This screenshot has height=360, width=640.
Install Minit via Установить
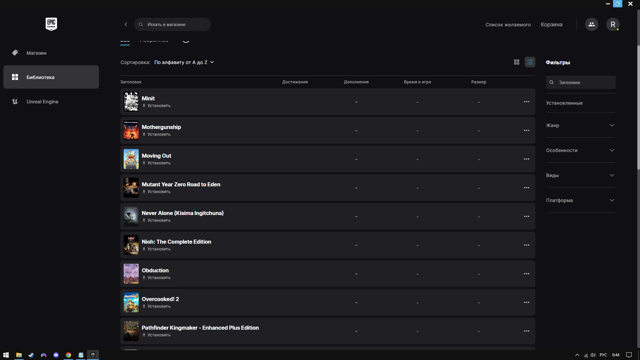coord(156,106)
